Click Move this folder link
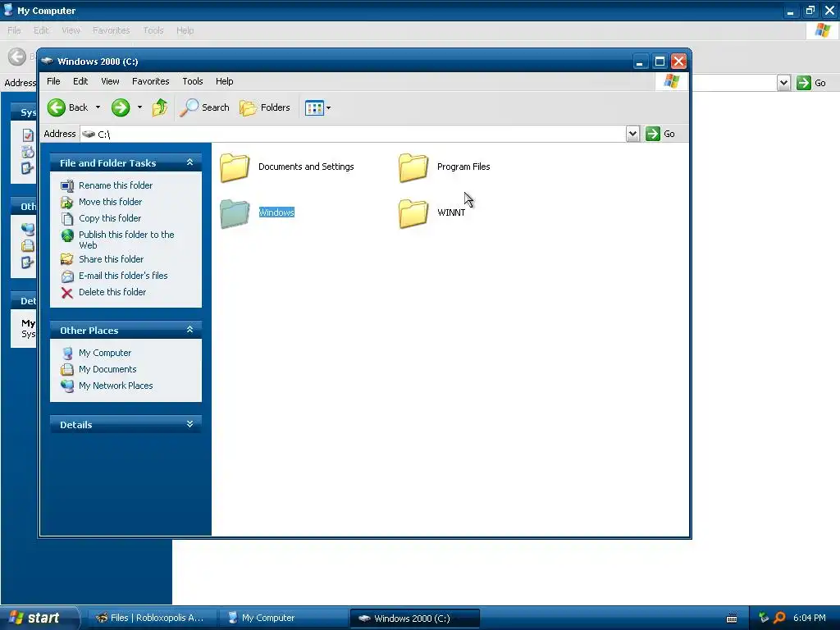Image resolution: width=840 pixels, height=630 pixels. pyautogui.click(x=111, y=202)
